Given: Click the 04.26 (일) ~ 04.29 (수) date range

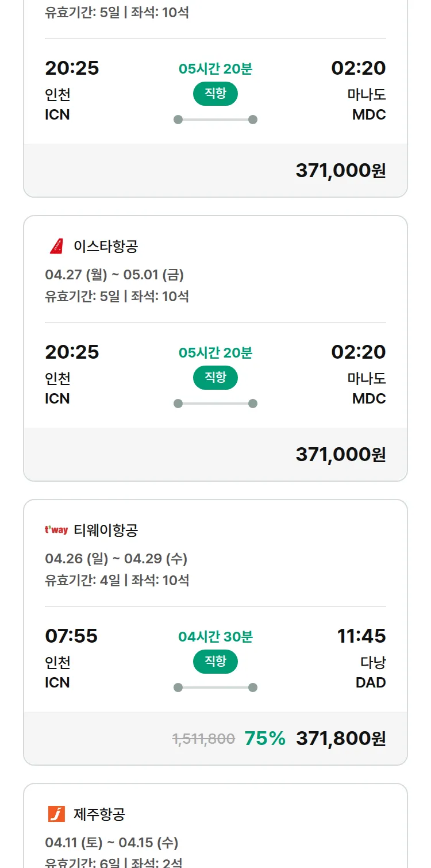Looking at the screenshot, I should click(116, 559).
